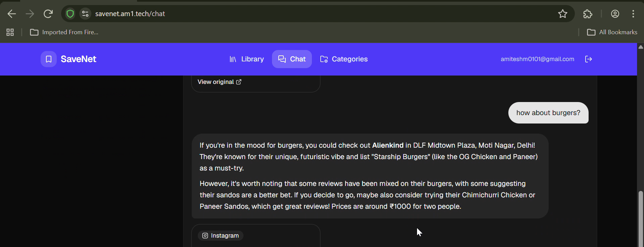Click the SaveNet bookmark logo icon
Screen dimensions: 644x247
[49, 59]
